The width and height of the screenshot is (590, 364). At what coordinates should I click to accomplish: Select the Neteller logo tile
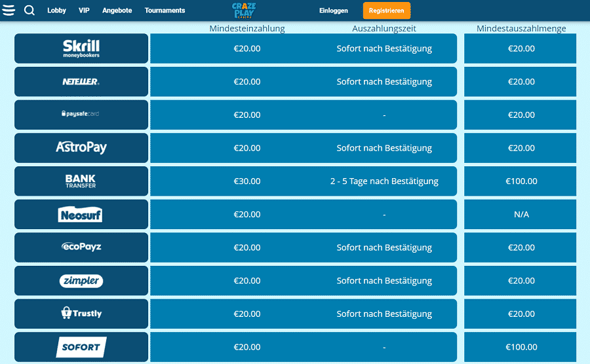tap(81, 82)
